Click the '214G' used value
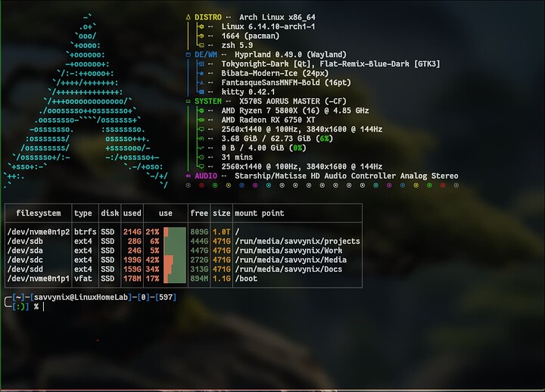This screenshot has height=392, width=545. (x=132, y=232)
